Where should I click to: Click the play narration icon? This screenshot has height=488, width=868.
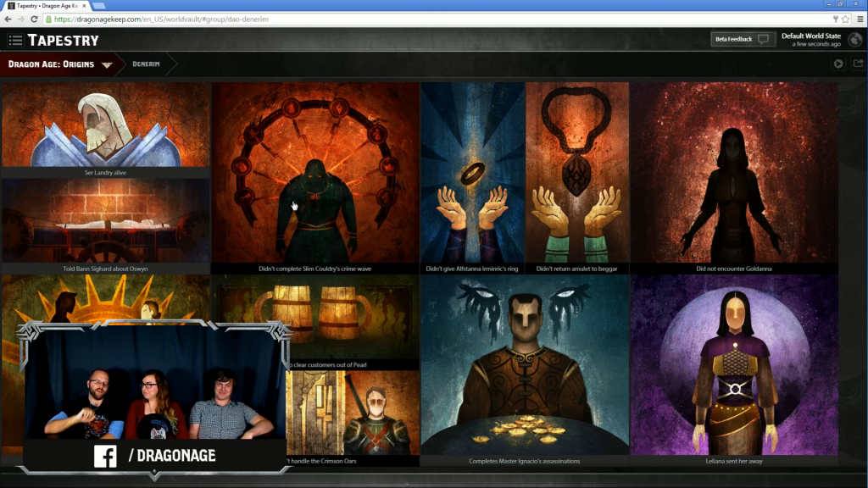tap(838, 64)
